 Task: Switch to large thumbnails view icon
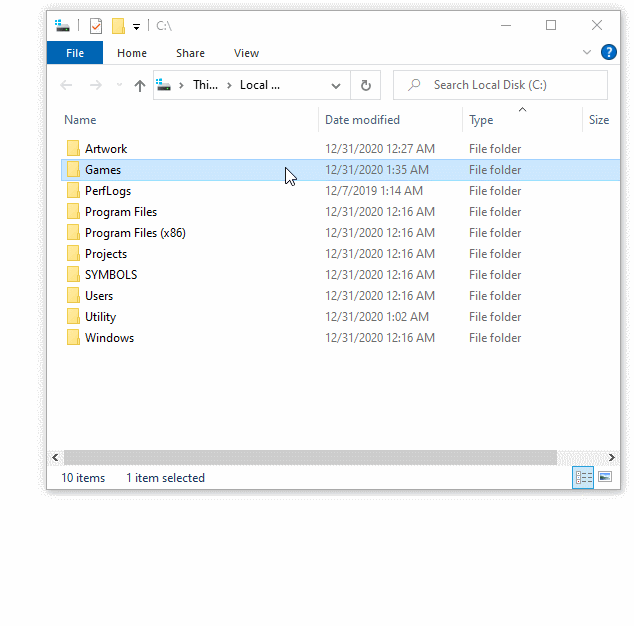604,478
